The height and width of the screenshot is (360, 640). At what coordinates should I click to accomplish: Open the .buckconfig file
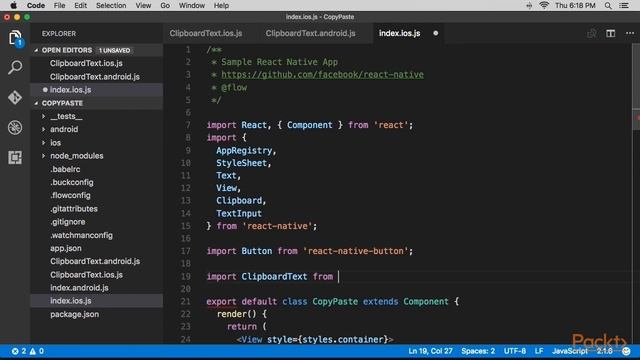click(x=97, y=182)
